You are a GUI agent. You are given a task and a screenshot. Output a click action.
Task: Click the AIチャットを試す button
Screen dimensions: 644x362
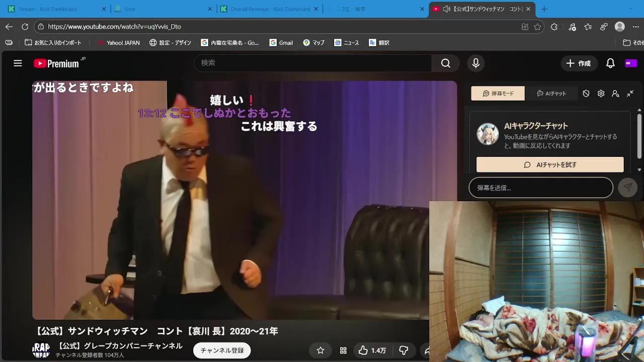tap(550, 164)
